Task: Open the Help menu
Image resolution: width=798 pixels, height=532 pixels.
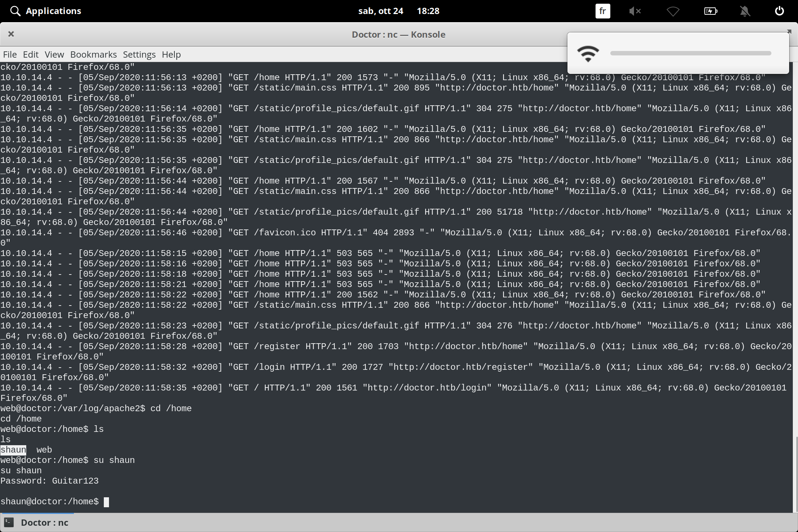Action: [171, 54]
